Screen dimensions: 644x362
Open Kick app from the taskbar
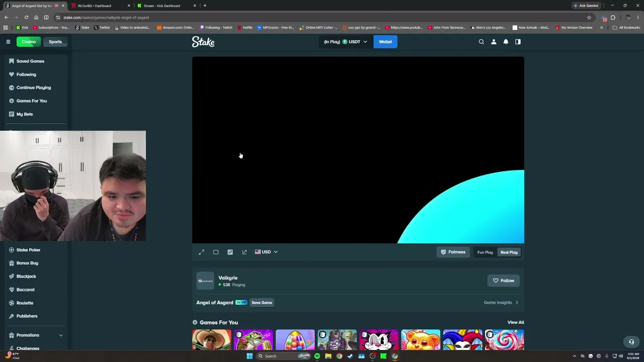pos(383,356)
